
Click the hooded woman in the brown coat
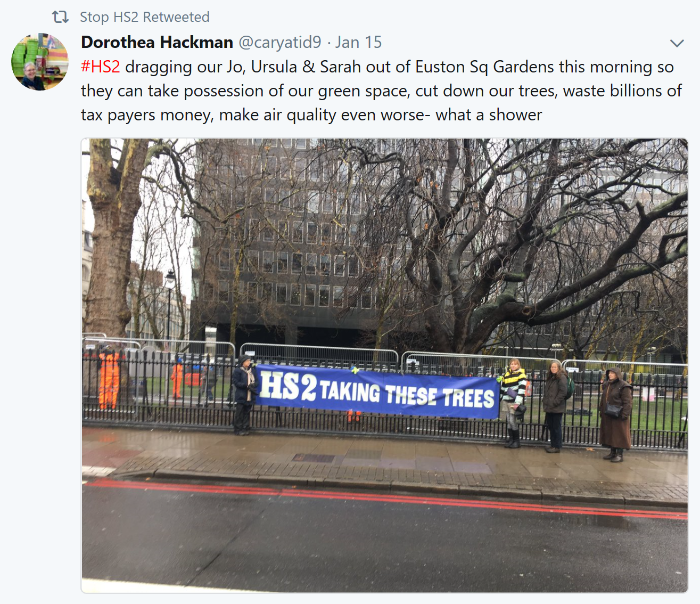tap(616, 414)
